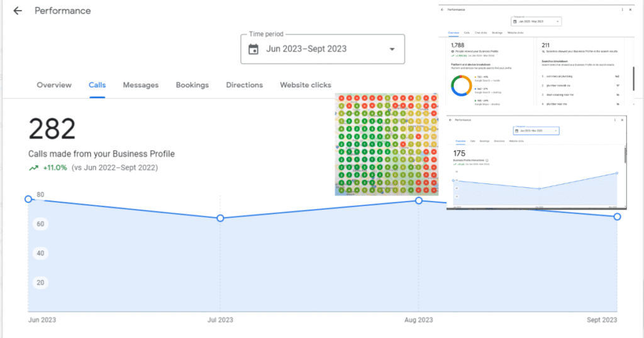
Task: Click the Jul 2023 data point on the chart
Action: (220, 218)
